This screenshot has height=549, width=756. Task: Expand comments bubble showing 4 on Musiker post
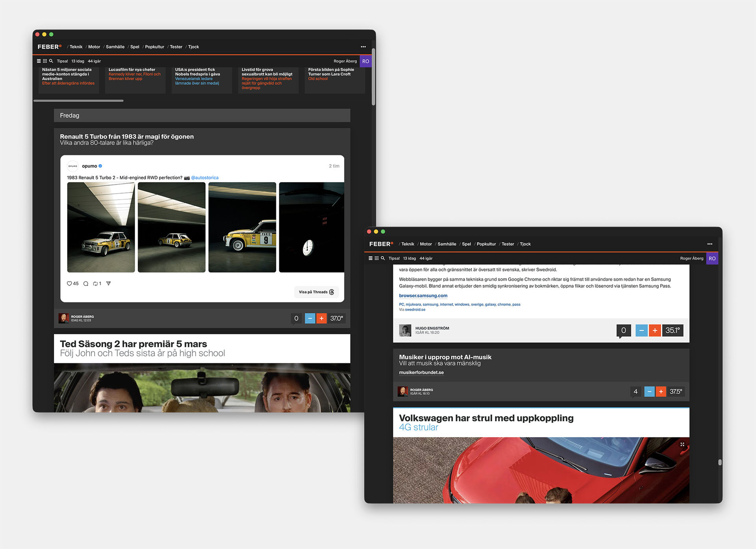point(636,391)
